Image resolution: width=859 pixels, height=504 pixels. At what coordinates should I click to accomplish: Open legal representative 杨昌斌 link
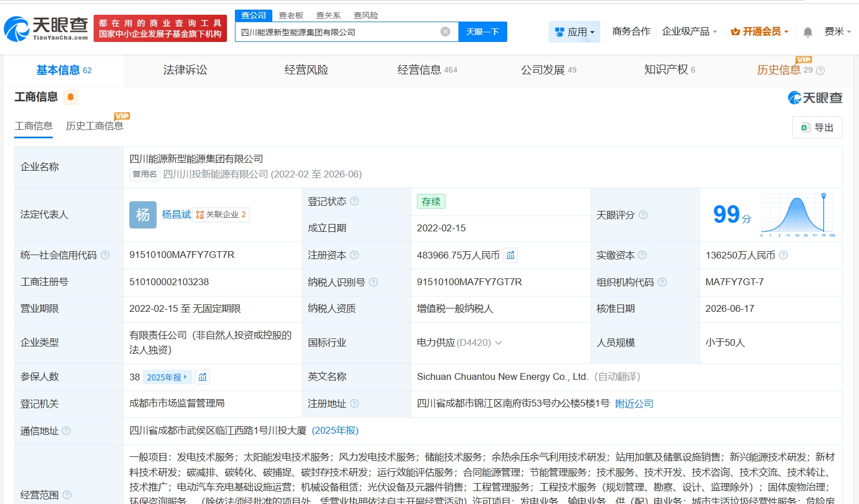pos(176,215)
